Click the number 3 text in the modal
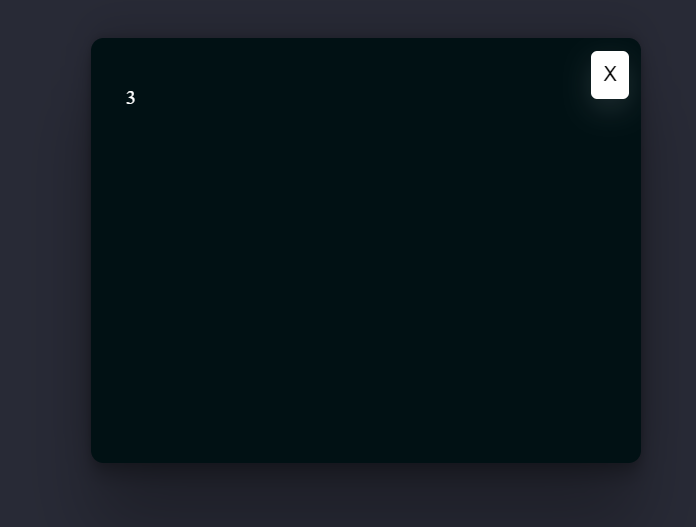The height and width of the screenshot is (527, 696). point(130,98)
